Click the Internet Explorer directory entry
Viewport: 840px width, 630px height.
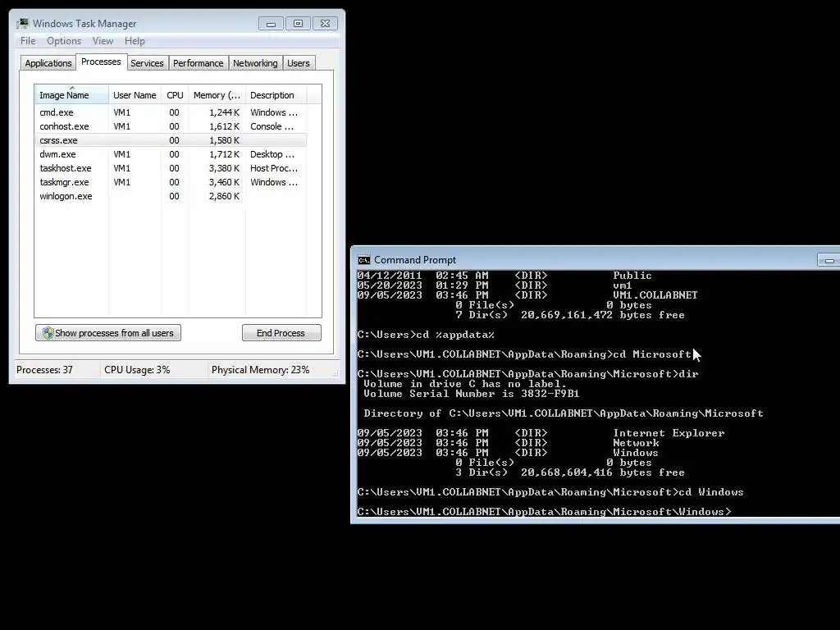tap(669, 433)
